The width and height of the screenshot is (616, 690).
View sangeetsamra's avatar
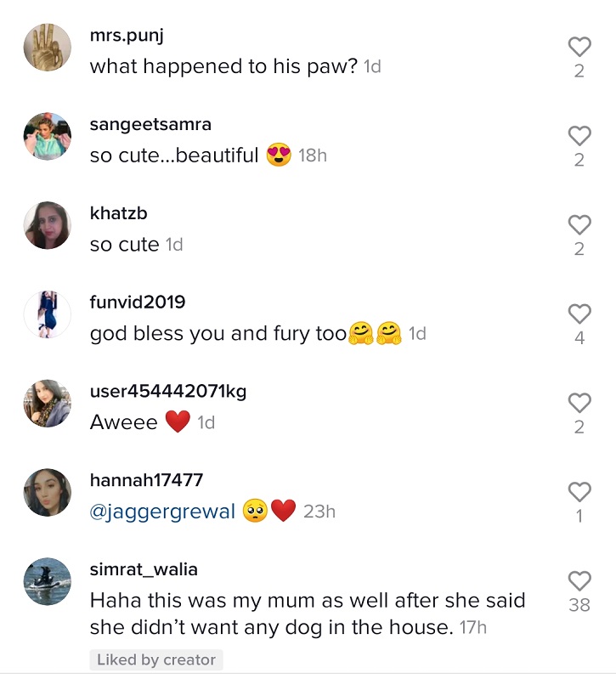click(x=48, y=135)
